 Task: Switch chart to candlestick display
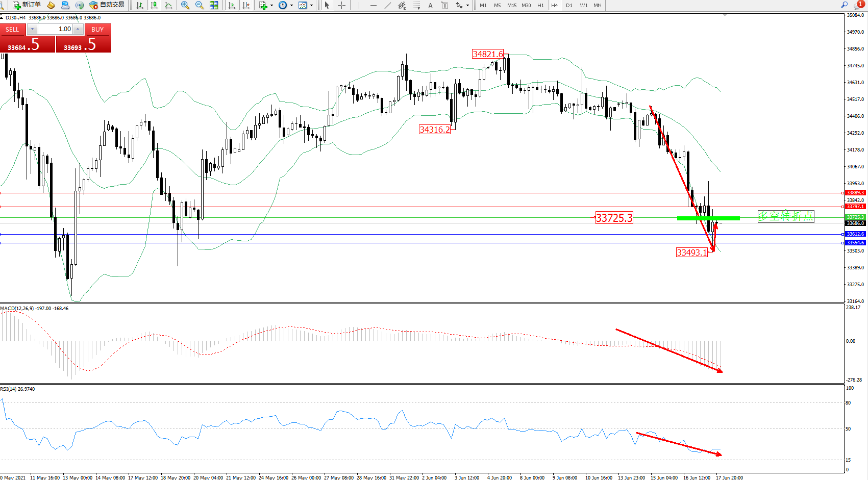tap(154, 5)
